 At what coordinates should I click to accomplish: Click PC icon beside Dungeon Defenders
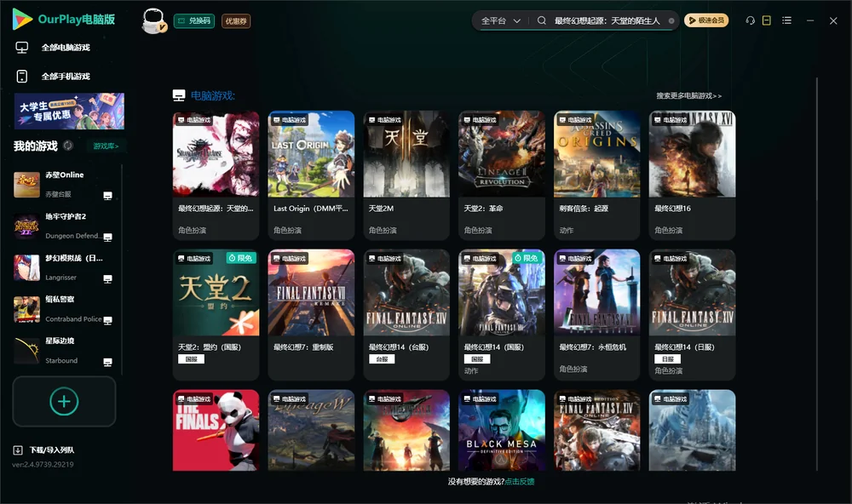pos(107,238)
